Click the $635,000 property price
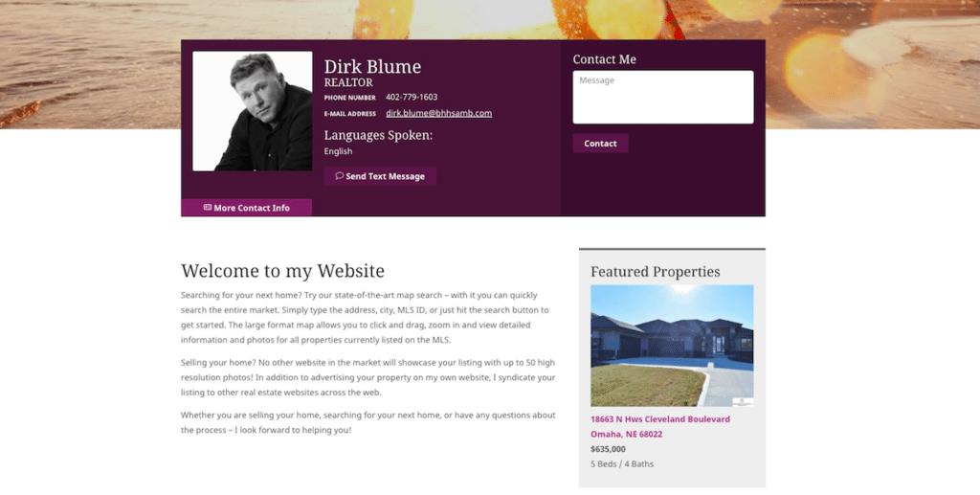The height and width of the screenshot is (495, 980). tap(608, 449)
